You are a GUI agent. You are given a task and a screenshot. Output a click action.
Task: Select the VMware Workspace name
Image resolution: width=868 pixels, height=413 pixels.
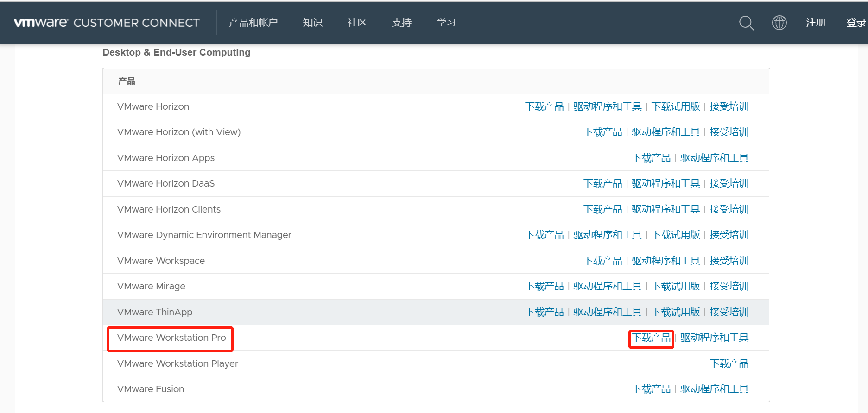[161, 261]
